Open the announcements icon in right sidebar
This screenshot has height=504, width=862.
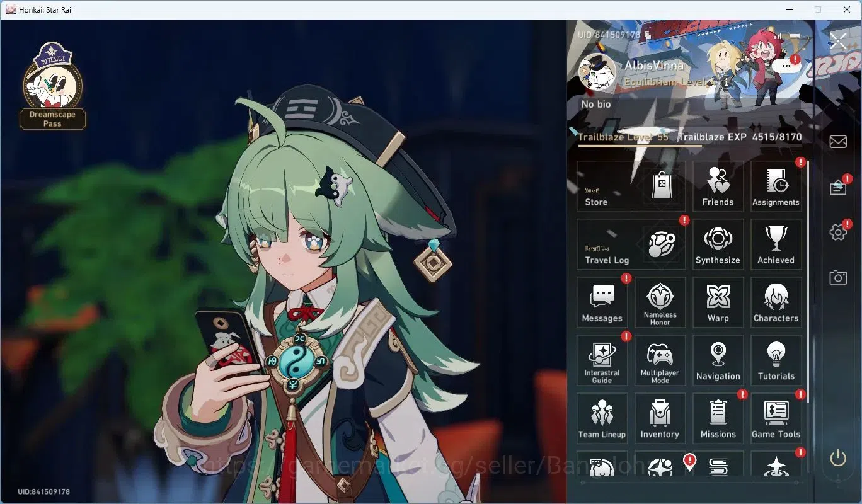pyautogui.click(x=838, y=187)
